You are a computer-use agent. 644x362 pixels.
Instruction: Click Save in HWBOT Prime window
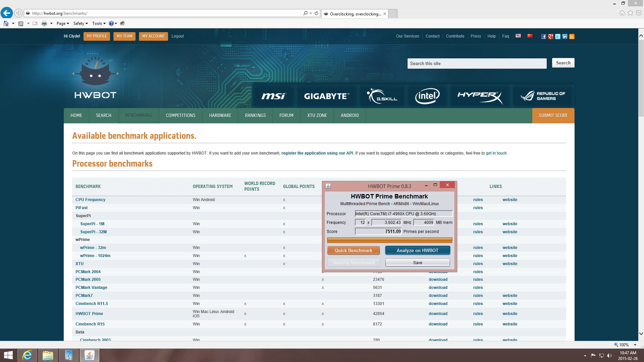pyautogui.click(x=418, y=263)
